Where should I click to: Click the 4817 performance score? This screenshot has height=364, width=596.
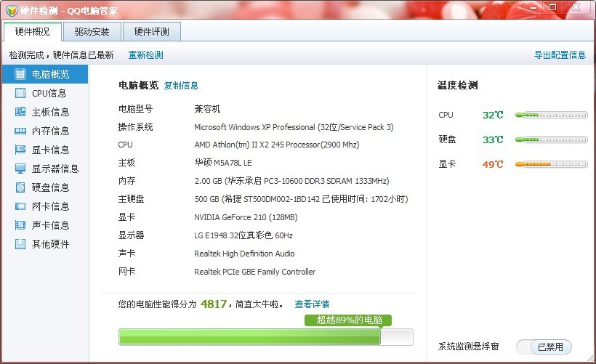tap(214, 304)
